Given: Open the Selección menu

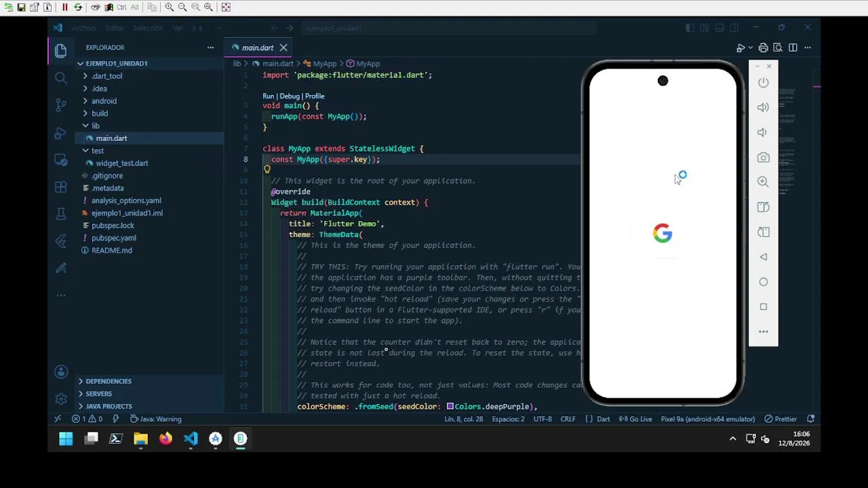Looking at the screenshot, I should [x=148, y=28].
